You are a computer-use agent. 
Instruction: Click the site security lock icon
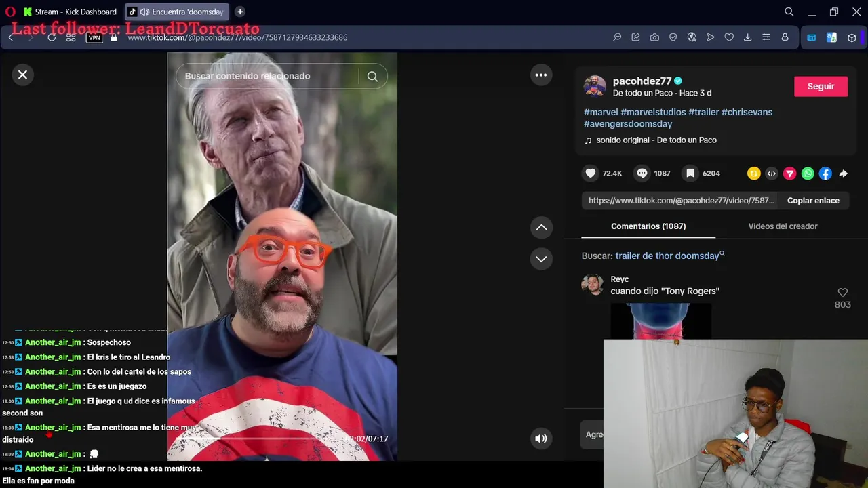pyautogui.click(x=114, y=37)
